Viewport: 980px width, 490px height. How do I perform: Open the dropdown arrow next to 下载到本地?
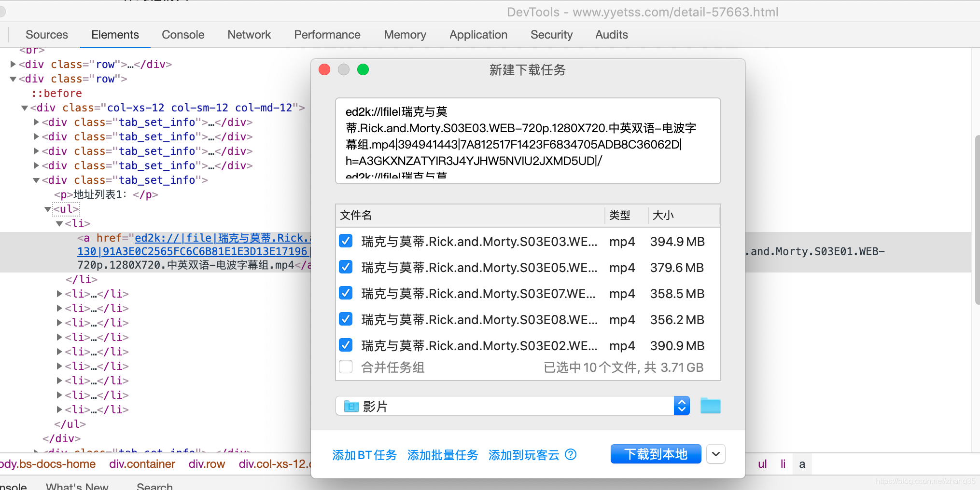click(716, 454)
